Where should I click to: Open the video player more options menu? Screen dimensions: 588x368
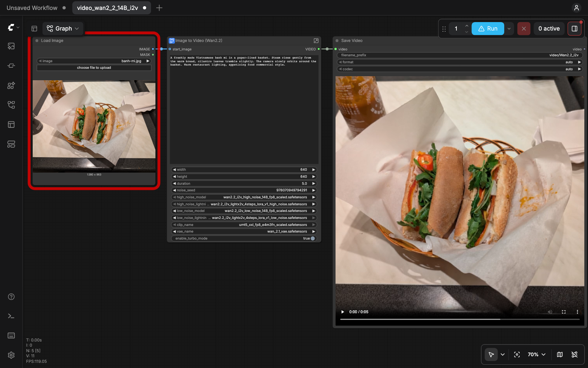(x=577, y=312)
